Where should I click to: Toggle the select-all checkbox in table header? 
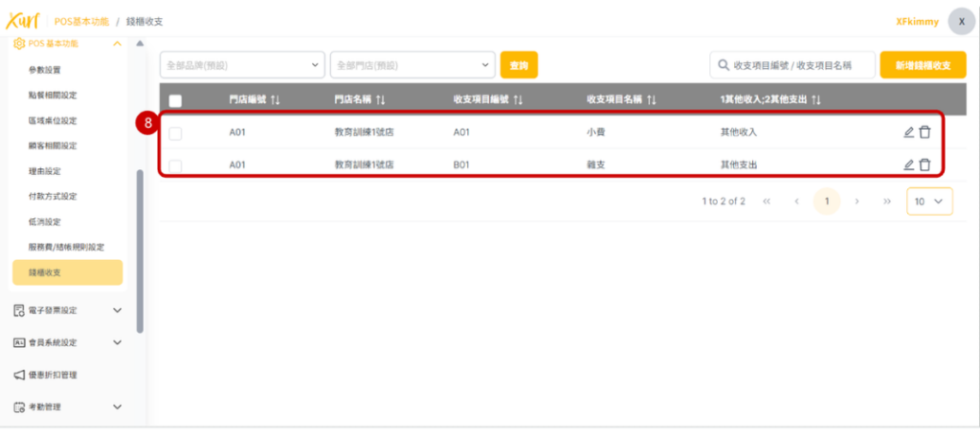[x=175, y=100]
